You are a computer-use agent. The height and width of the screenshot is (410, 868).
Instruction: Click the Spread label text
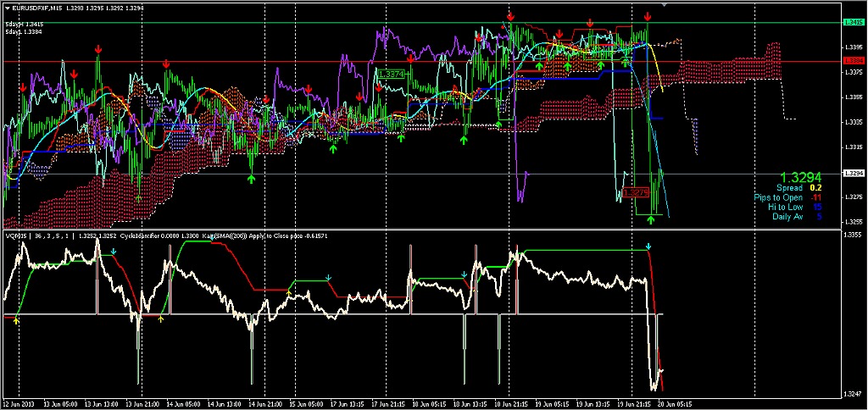point(789,188)
